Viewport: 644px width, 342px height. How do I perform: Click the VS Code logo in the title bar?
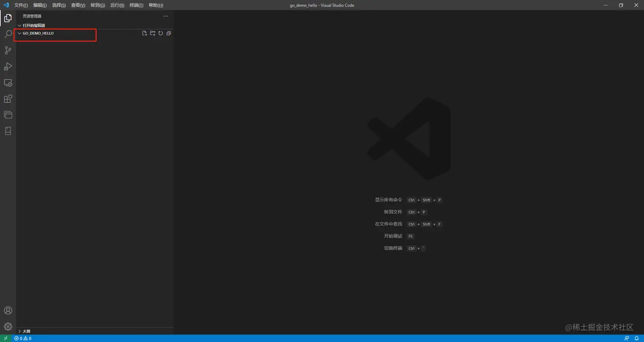(x=6, y=5)
